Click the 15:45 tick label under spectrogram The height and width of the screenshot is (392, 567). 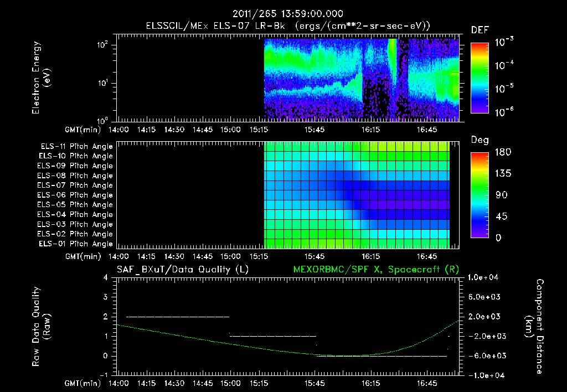click(x=315, y=130)
